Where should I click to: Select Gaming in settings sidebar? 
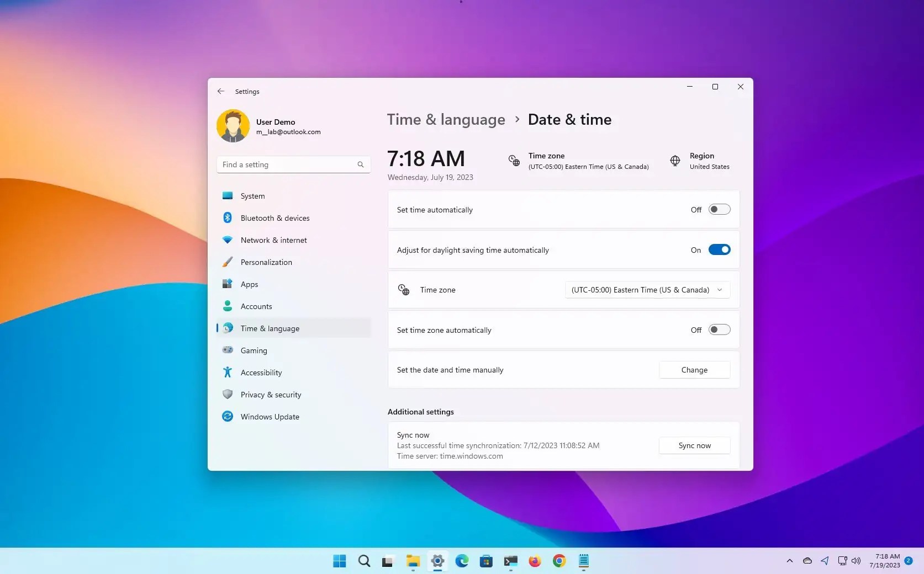pyautogui.click(x=254, y=350)
